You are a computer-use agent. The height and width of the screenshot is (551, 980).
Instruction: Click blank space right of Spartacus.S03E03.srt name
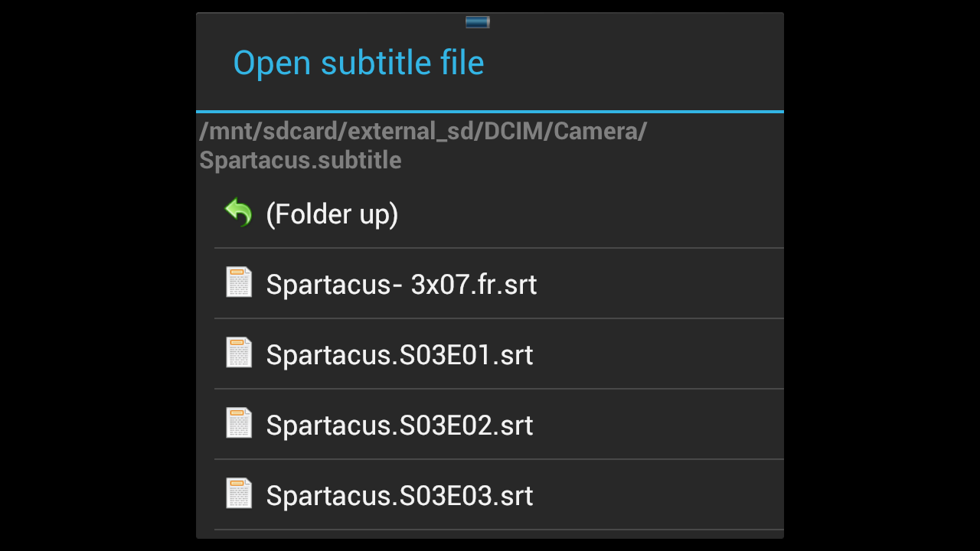tap(658, 496)
